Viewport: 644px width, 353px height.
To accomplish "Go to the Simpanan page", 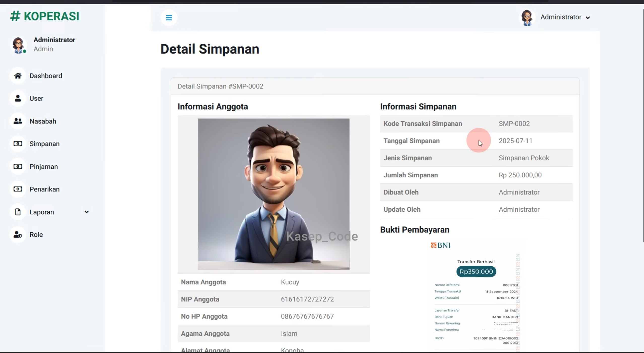I will point(45,144).
